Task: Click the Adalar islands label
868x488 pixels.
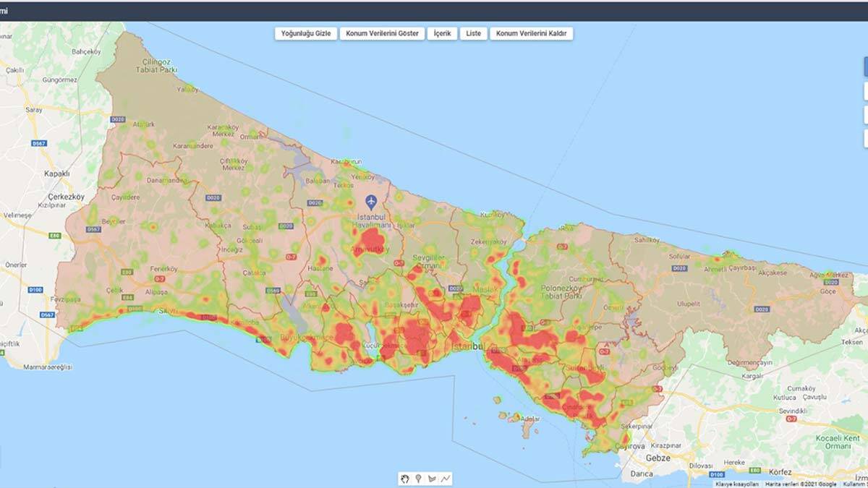Action: coord(530,419)
